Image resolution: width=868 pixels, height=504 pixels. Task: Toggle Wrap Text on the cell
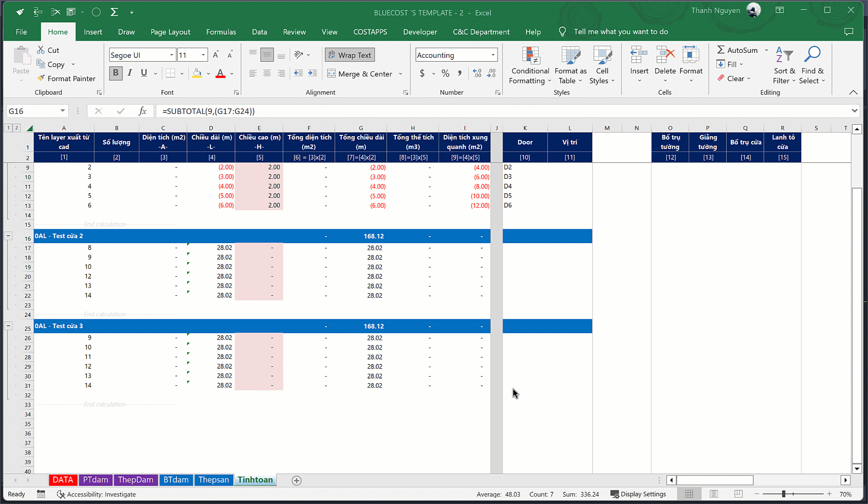[350, 55]
